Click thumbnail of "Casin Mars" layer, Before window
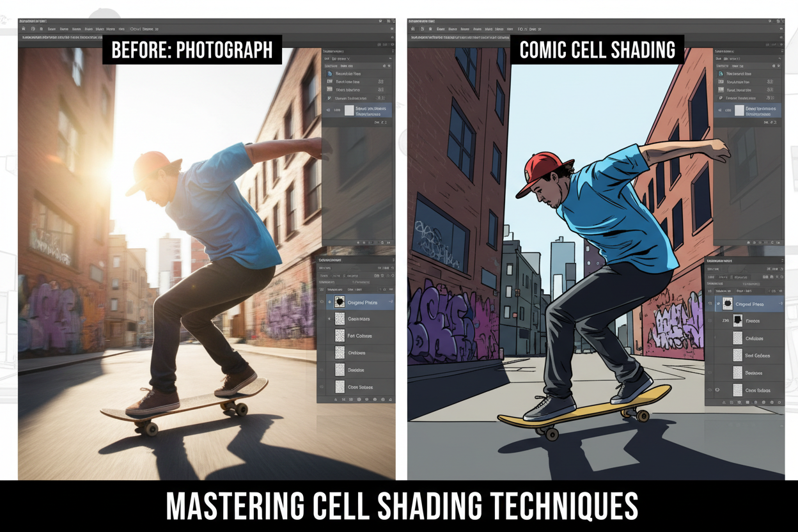 (x=340, y=319)
